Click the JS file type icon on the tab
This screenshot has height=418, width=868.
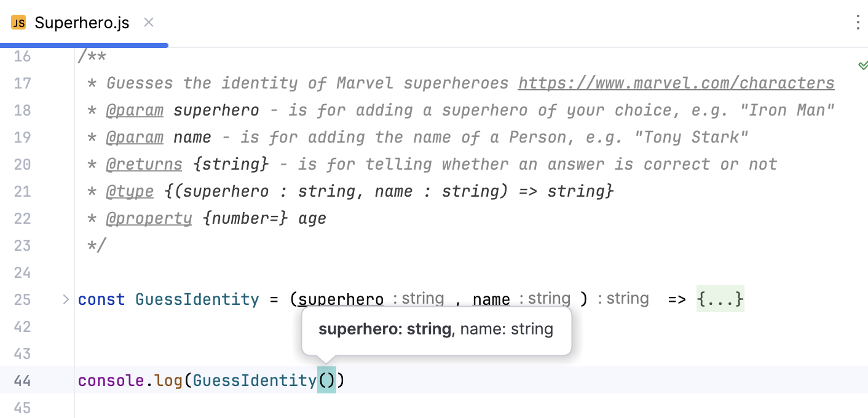[18, 22]
